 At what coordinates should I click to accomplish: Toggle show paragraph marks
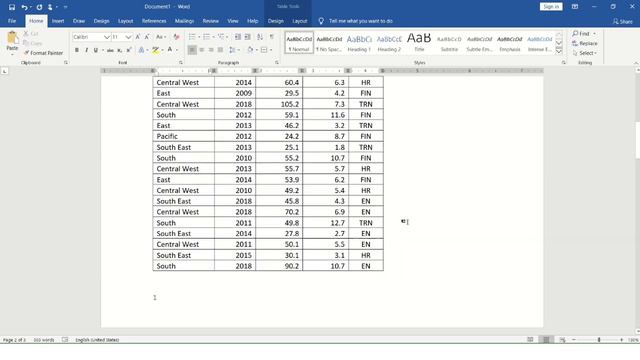coord(271,37)
